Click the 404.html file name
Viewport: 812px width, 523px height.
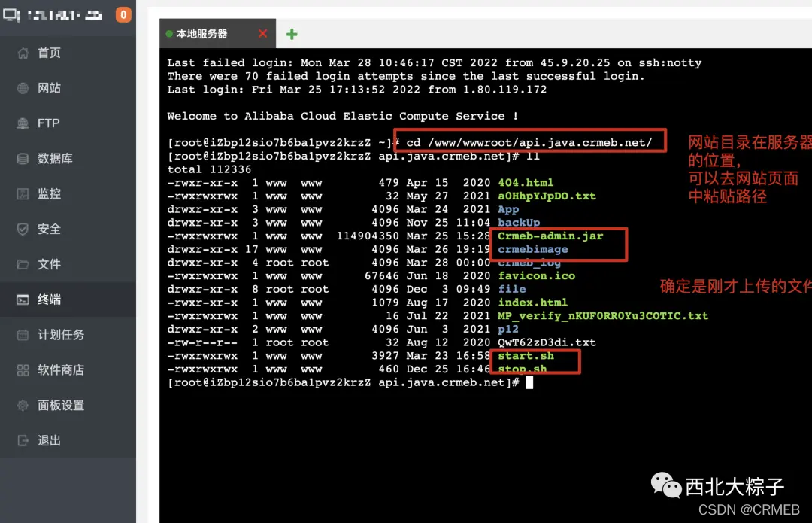coord(526,183)
